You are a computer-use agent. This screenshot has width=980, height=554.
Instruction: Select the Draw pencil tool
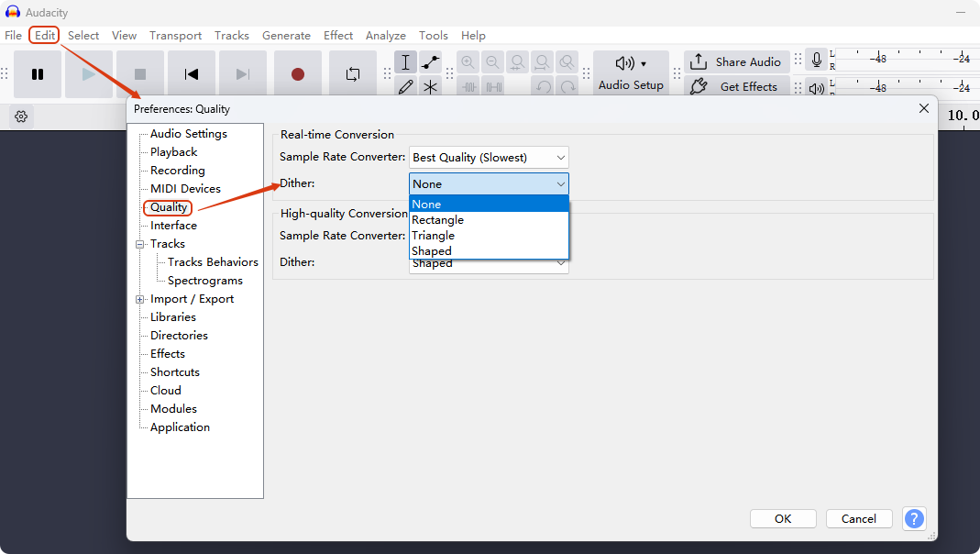[406, 87]
